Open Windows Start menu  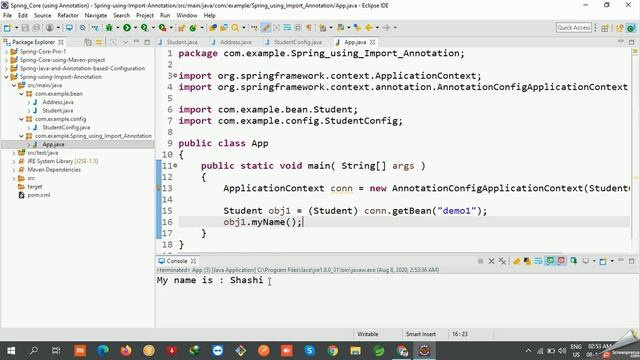point(11,351)
